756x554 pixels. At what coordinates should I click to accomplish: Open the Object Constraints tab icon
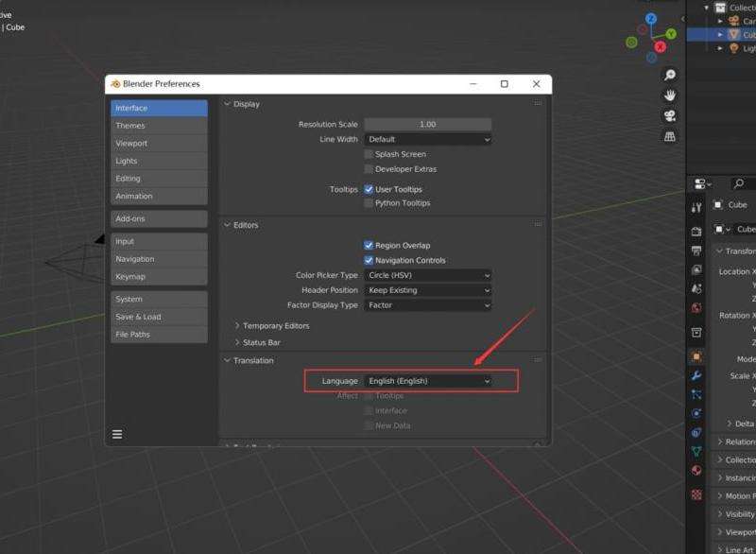coord(696,432)
